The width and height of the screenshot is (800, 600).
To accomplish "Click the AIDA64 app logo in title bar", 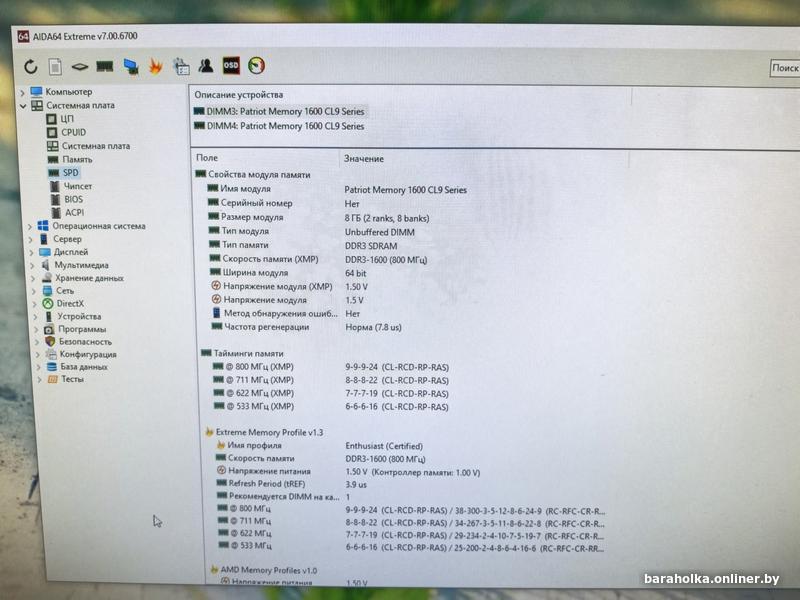I will pyautogui.click(x=23, y=36).
